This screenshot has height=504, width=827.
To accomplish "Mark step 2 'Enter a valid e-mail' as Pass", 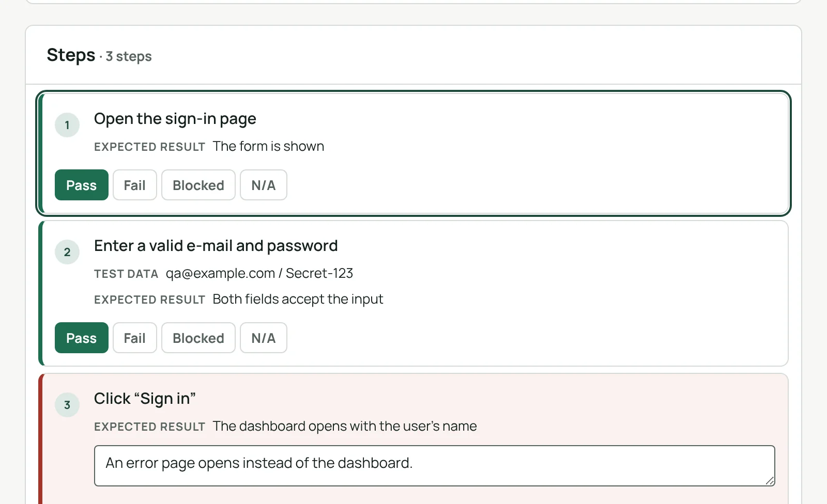I will pos(82,338).
